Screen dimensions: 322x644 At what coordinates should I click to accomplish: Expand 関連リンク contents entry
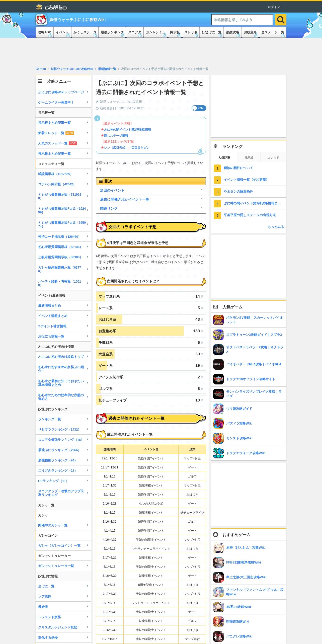pos(151,208)
